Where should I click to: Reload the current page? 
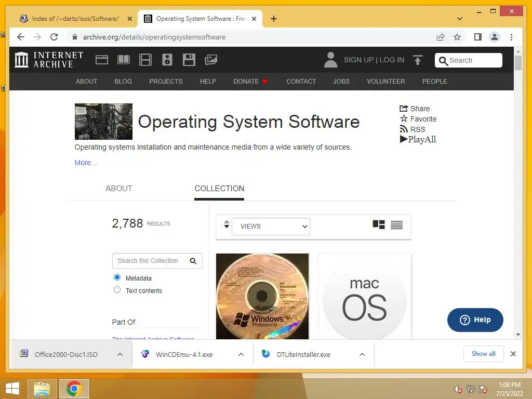coord(54,37)
